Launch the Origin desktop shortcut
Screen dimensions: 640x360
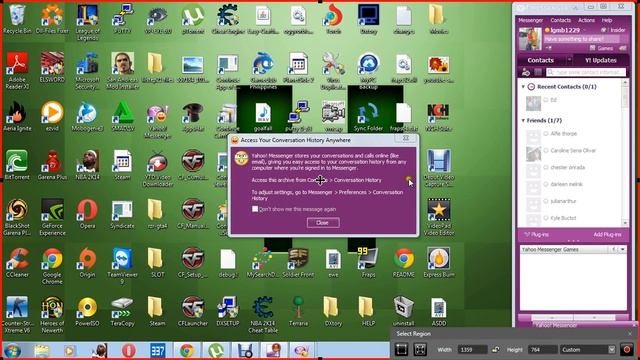point(87,262)
